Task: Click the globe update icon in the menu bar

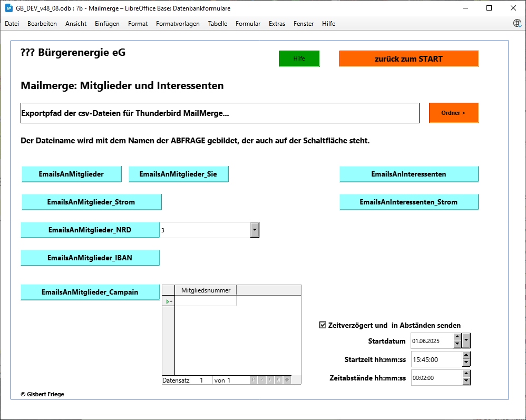Action: click(x=517, y=23)
